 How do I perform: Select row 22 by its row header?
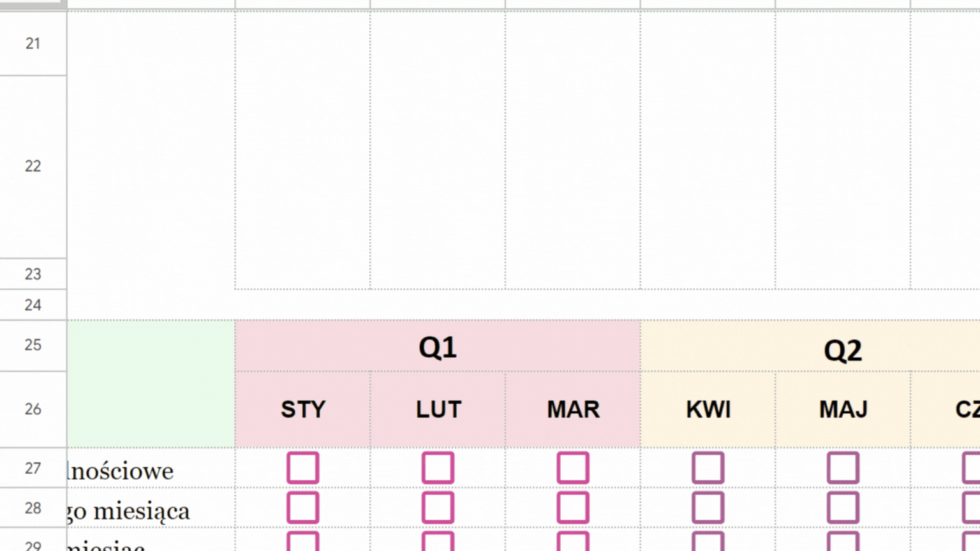pyautogui.click(x=33, y=166)
